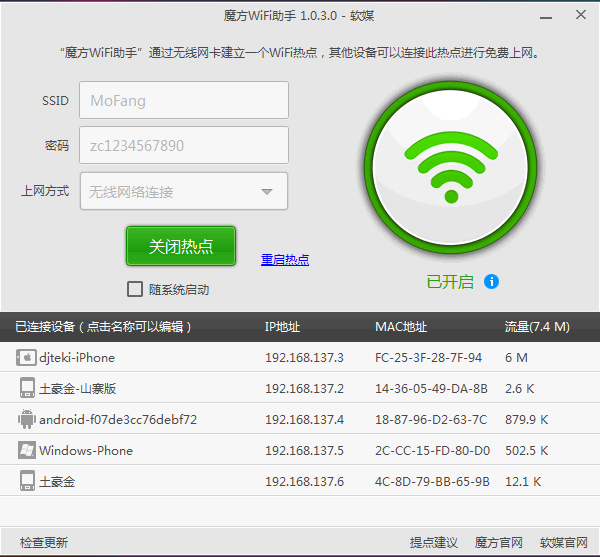Click the 关闭热点 green button
Image resolution: width=600 pixels, height=557 pixels.
point(181,246)
